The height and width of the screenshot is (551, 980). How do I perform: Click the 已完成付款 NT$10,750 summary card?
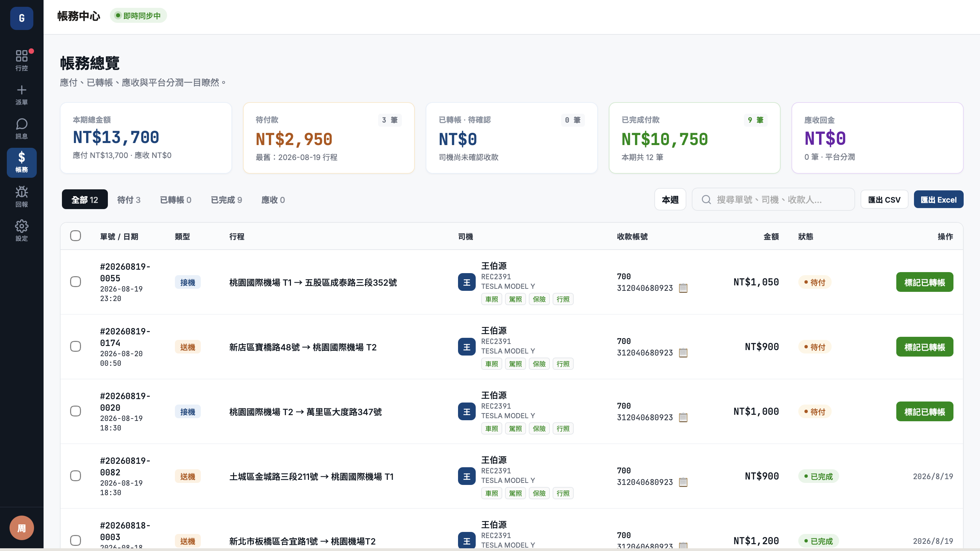pos(695,138)
